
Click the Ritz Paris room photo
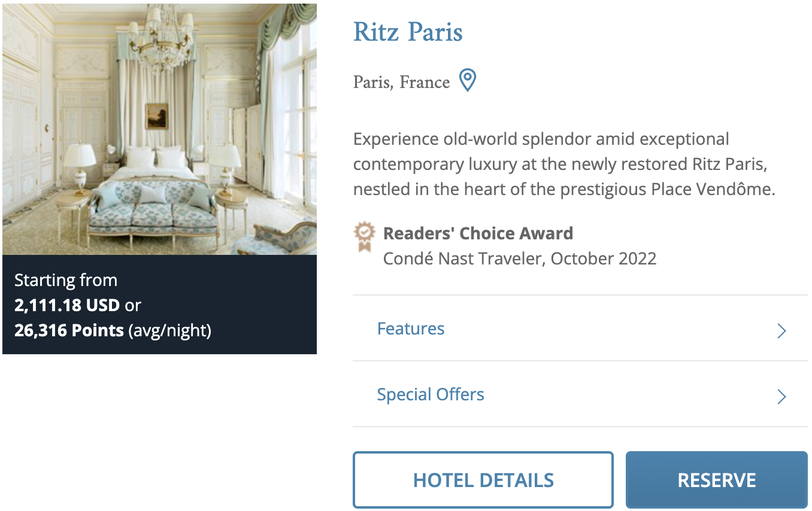click(x=159, y=129)
